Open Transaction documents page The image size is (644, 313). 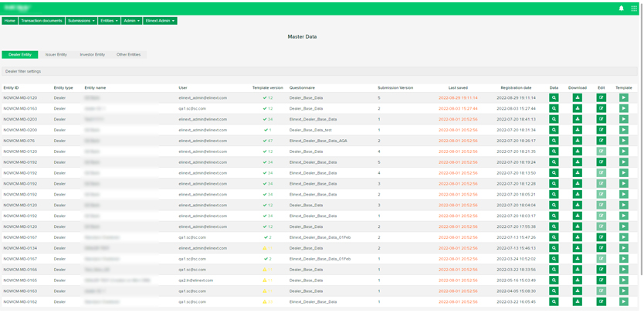pos(42,21)
